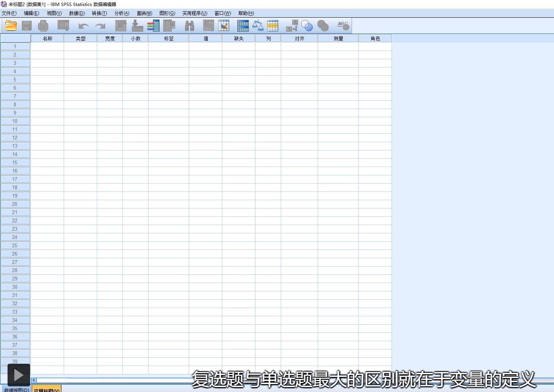Select row header 10

(x=15, y=121)
